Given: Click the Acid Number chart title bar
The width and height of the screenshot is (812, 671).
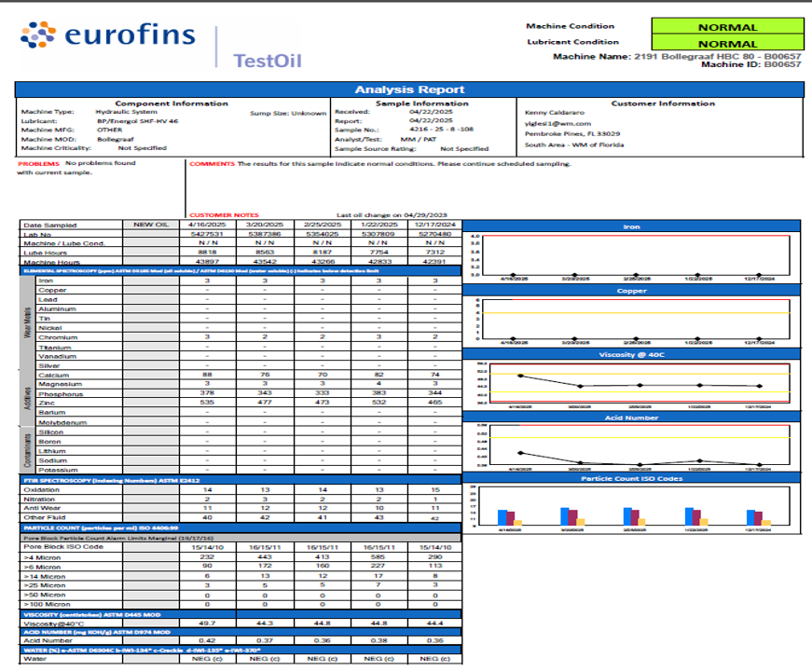Looking at the screenshot, I should (x=631, y=418).
